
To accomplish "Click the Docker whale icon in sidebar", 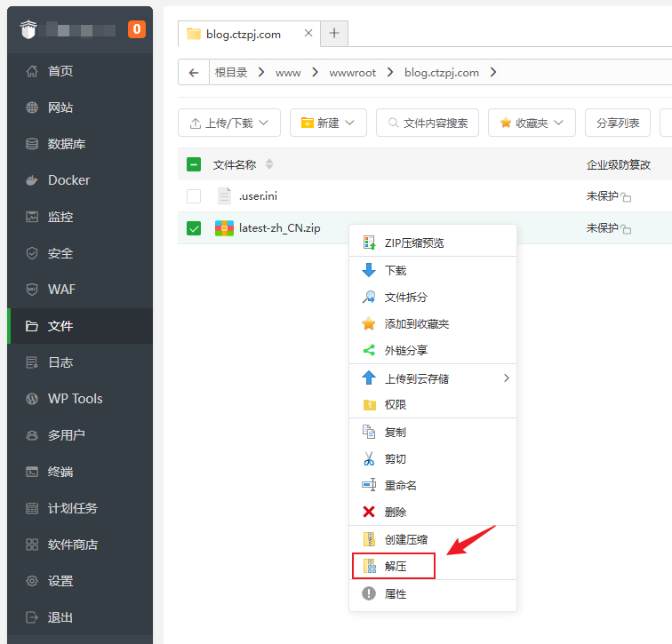I will [x=32, y=180].
